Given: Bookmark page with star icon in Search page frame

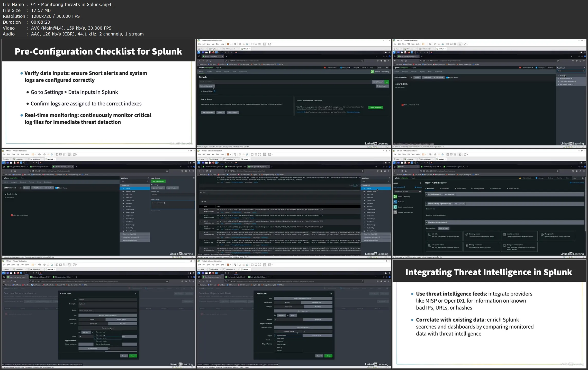Looking at the screenshot, I should click(x=362, y=61).
